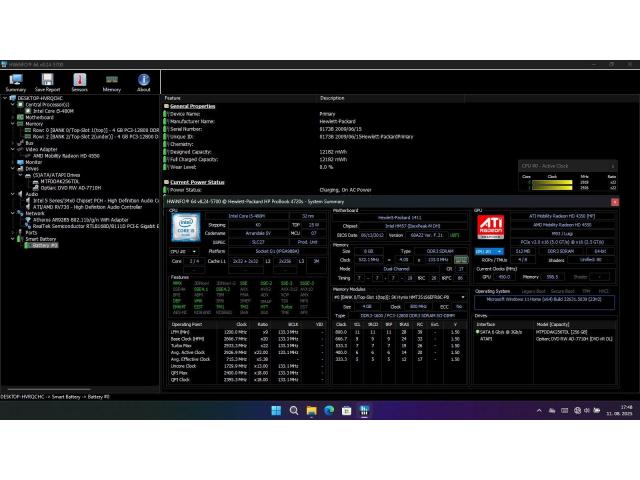Click the SATA 6 Gb/s drive row

[545, 332]
